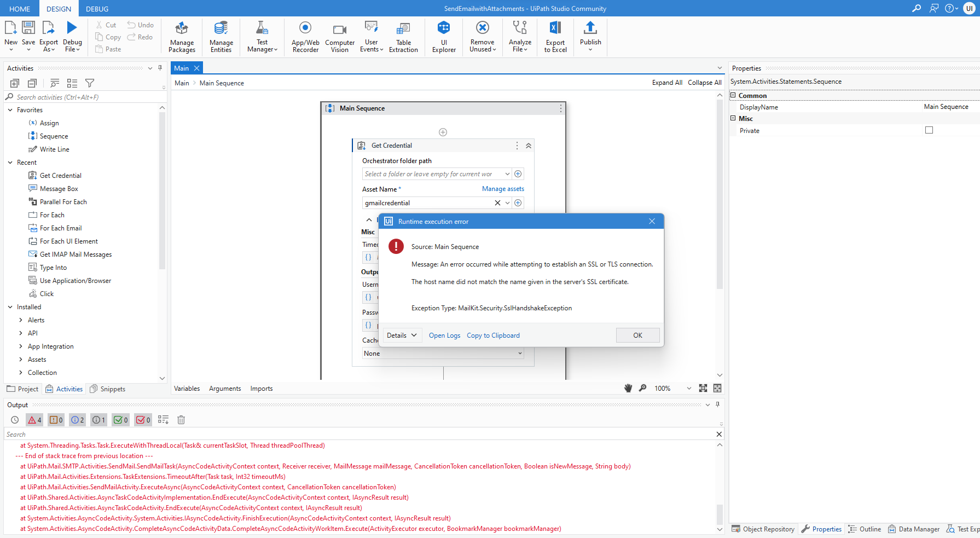980x538 pixels.
Task: Open Orchestrator folder path dropdown
Action: (x=507, y=174)
